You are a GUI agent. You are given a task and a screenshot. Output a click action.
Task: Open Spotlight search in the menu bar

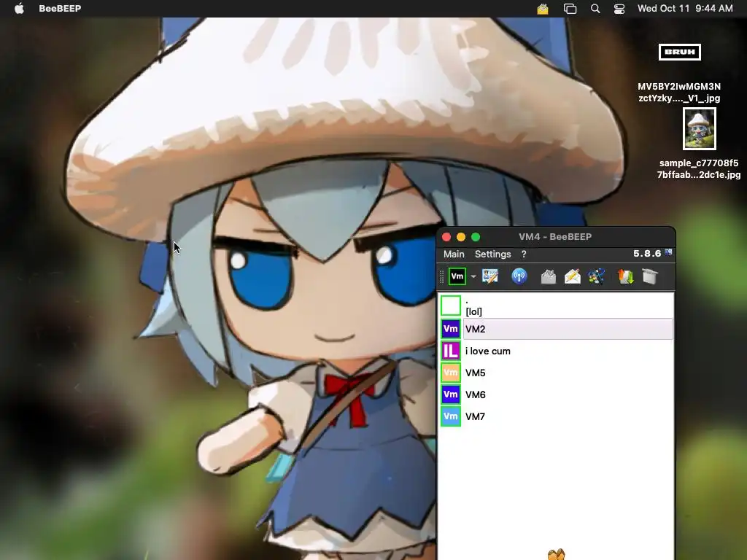pyautogui.click(x=595, y=9)
